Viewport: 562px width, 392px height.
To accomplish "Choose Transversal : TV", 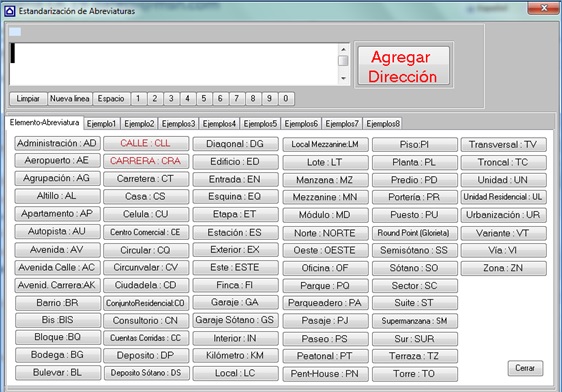I will [x=504, y=145].
